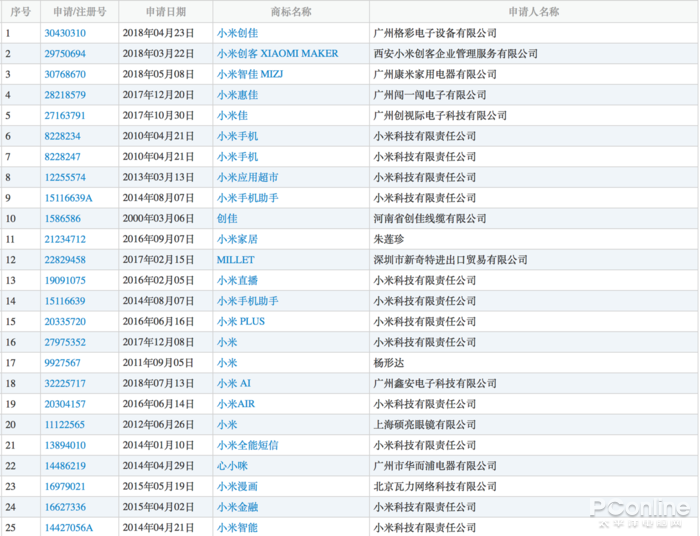700x536 pixels.
Task: Open the trademark 小米佳
Action: [x=232, y=116]
